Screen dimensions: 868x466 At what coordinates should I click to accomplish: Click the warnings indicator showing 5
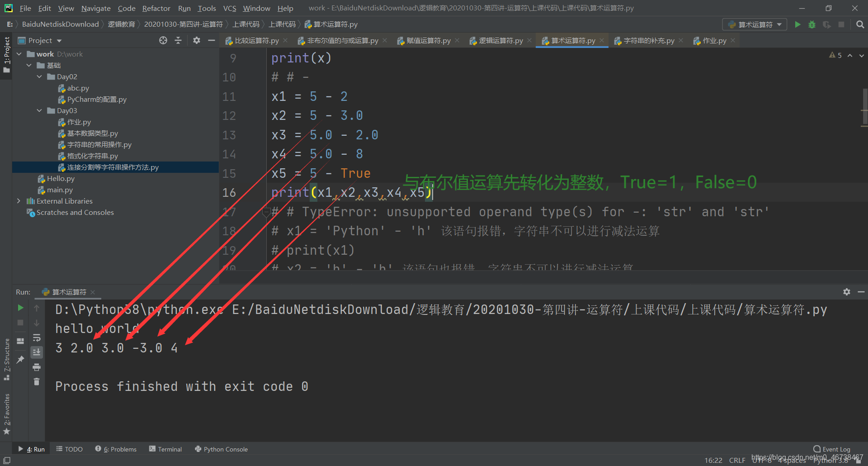[835, 55]
